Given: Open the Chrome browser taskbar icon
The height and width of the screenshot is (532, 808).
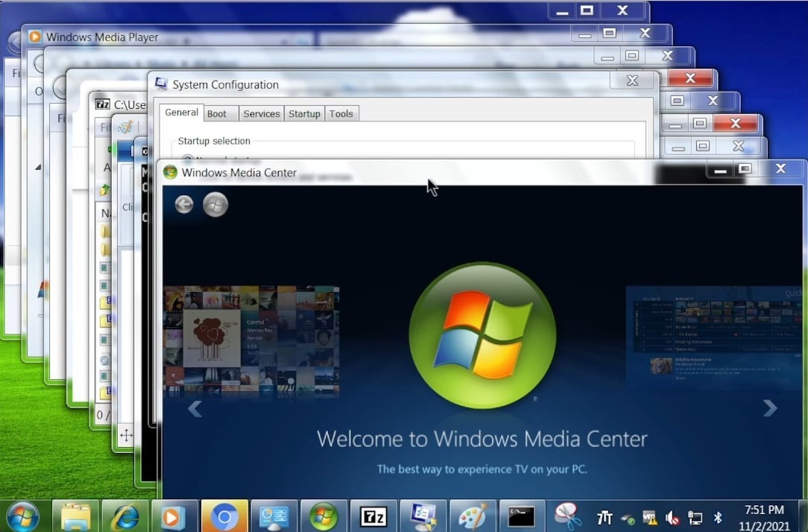Looking at the screenshot, I should 224,516.
